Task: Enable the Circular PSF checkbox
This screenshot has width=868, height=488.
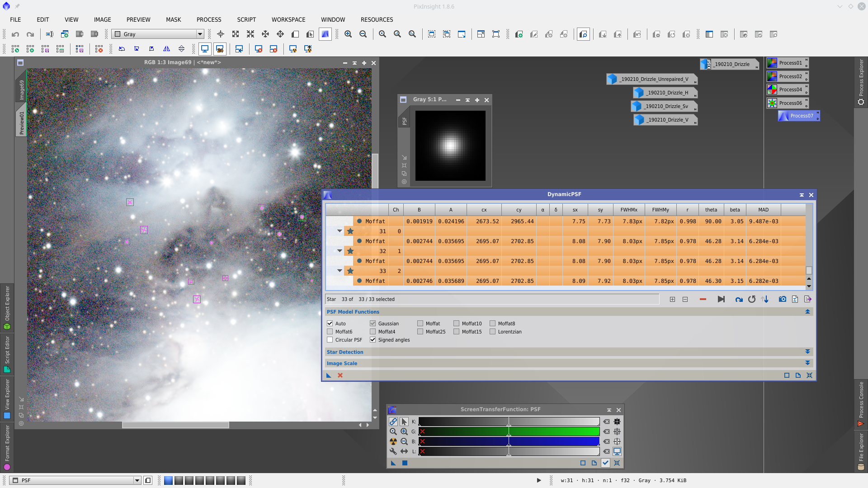Action: [330, 340]
